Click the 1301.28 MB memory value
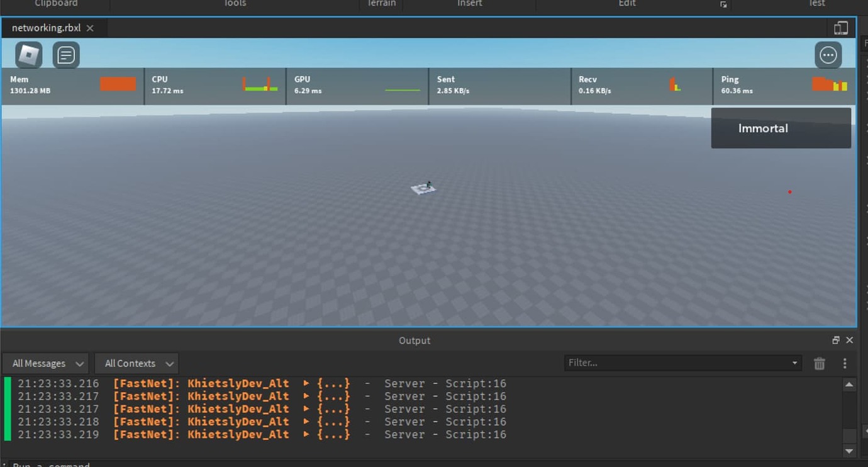Viewport: 868px width, 467px height. (30, 91)
